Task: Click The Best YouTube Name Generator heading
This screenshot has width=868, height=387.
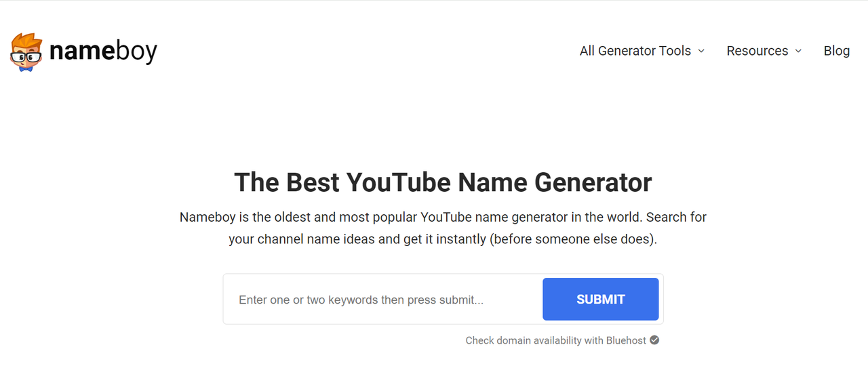Action: pyautogui.click(x=443, y=183)
